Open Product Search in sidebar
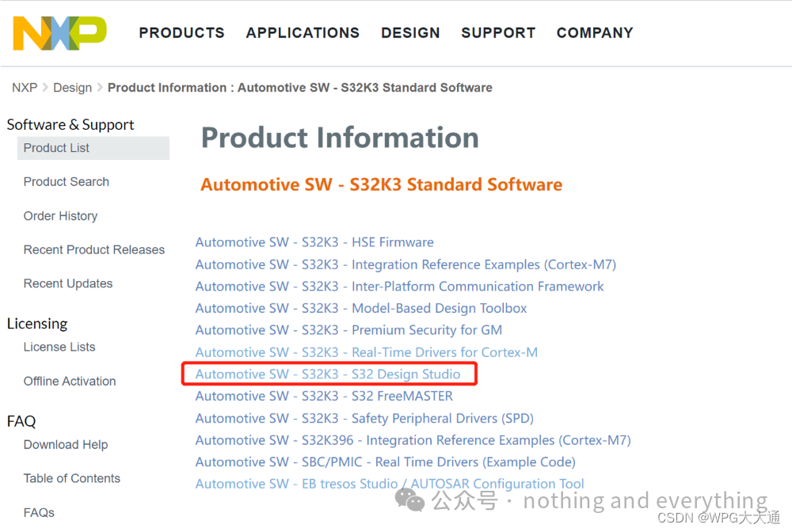 [x=67, y=182]
